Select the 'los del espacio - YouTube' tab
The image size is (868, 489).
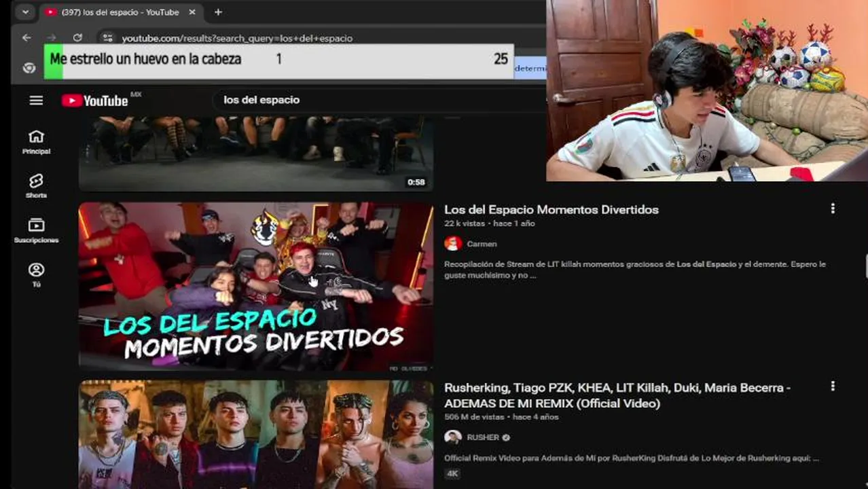[120, 12]
